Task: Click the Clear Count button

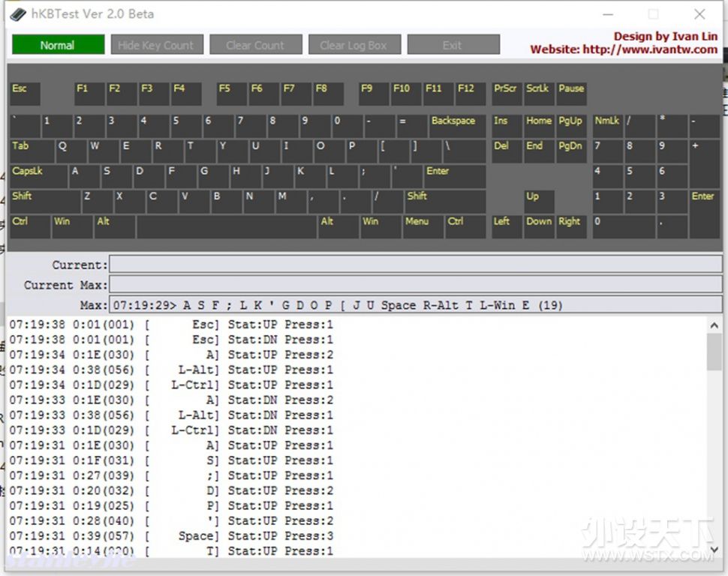Action: (x=256, y=45)
